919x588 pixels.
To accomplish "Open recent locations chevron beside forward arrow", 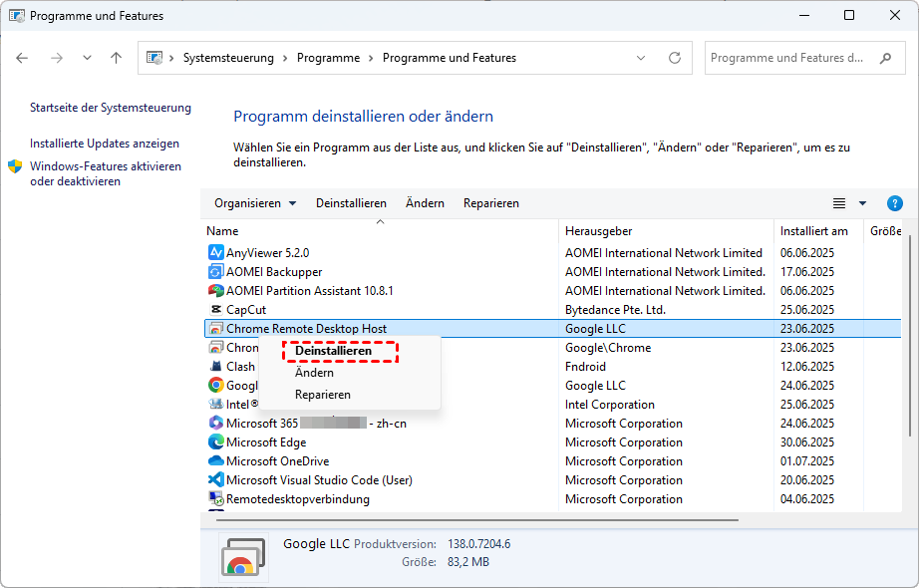I will tap(87, 58).
